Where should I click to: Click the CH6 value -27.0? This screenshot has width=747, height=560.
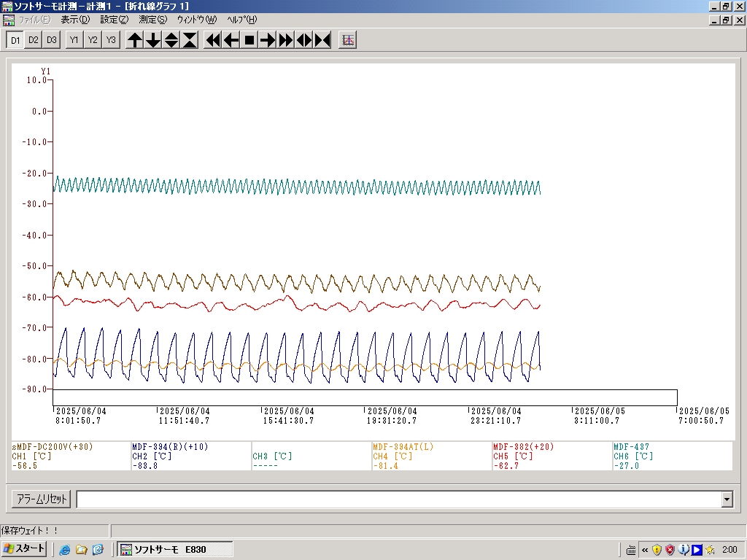tap(627, 466)
